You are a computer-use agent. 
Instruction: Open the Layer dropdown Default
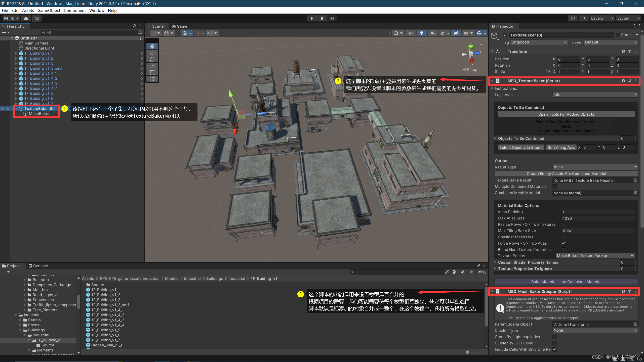tap(611, 42)
